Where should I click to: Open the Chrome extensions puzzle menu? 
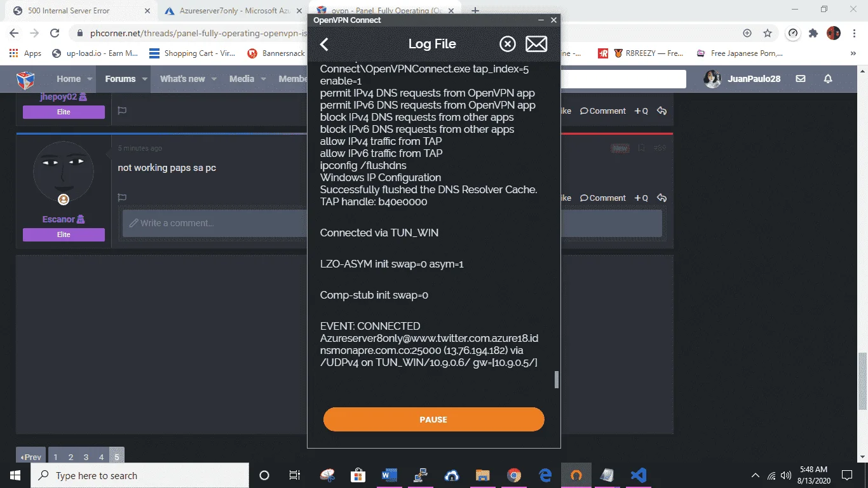tap(813, 33)
